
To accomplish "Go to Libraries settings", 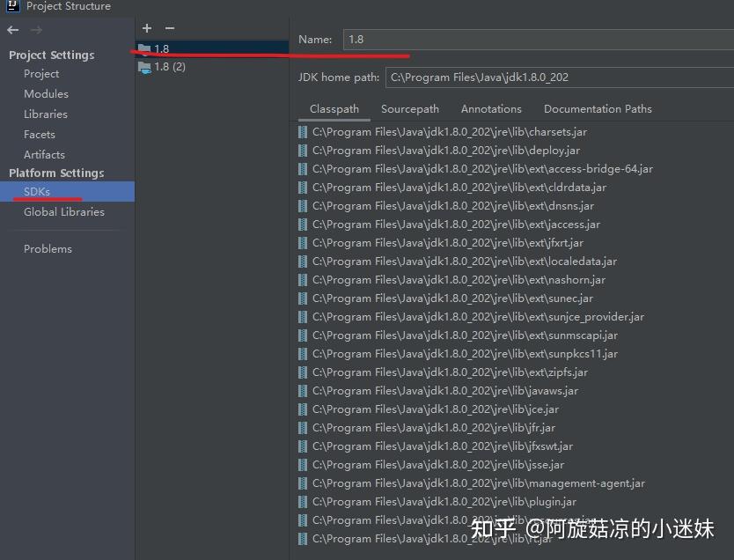I will click(46, 114).
